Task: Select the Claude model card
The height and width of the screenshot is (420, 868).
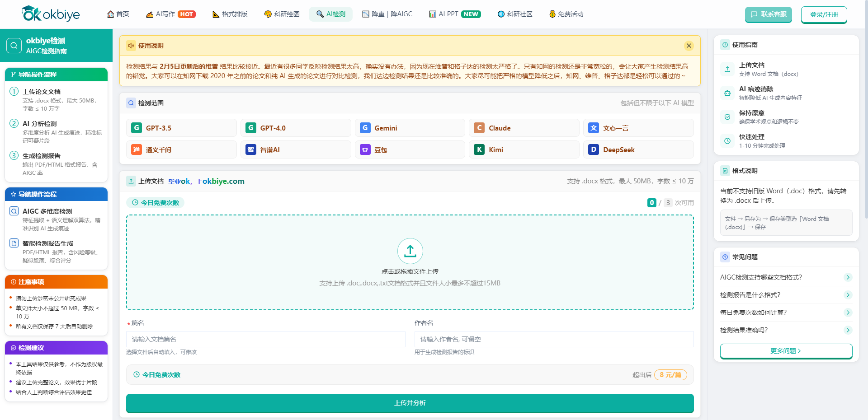Action: tap(524, 128)
